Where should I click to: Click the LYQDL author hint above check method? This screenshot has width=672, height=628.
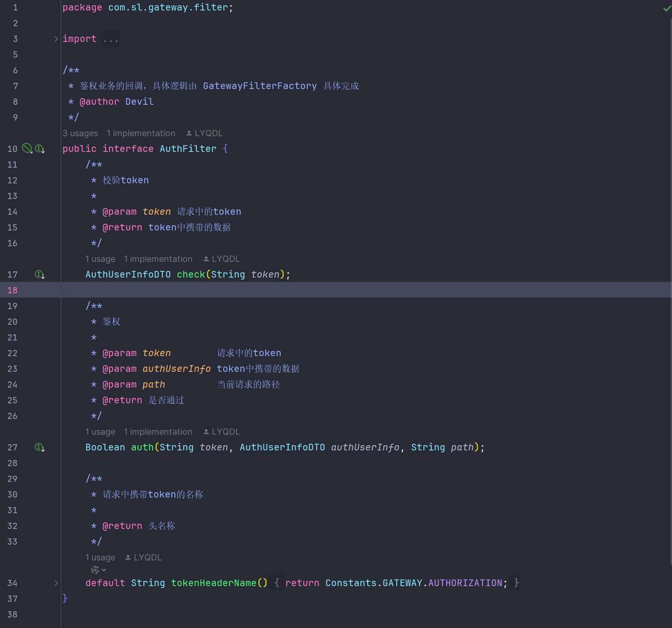point(221,259)
